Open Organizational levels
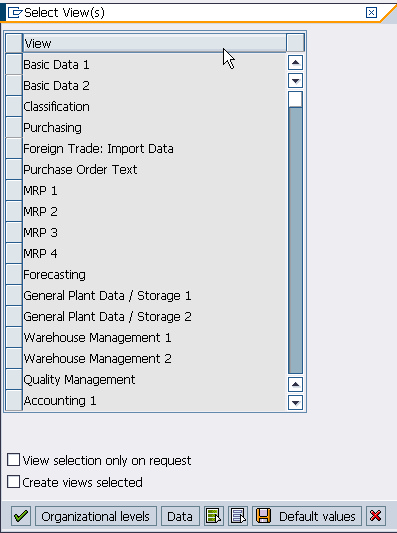Image resolution: width=397 pixels, height=533 pixels. (96, 516)
